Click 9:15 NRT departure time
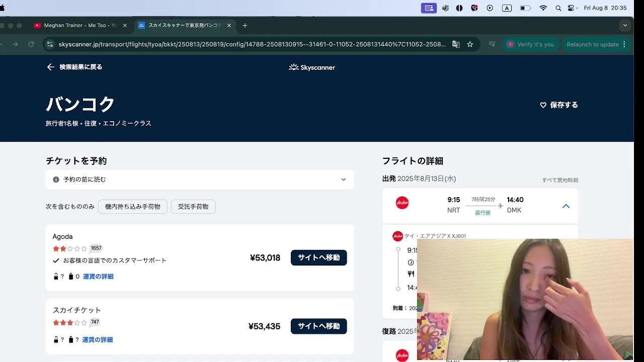Viewport: 644px width, 362px height. (454, 200)
